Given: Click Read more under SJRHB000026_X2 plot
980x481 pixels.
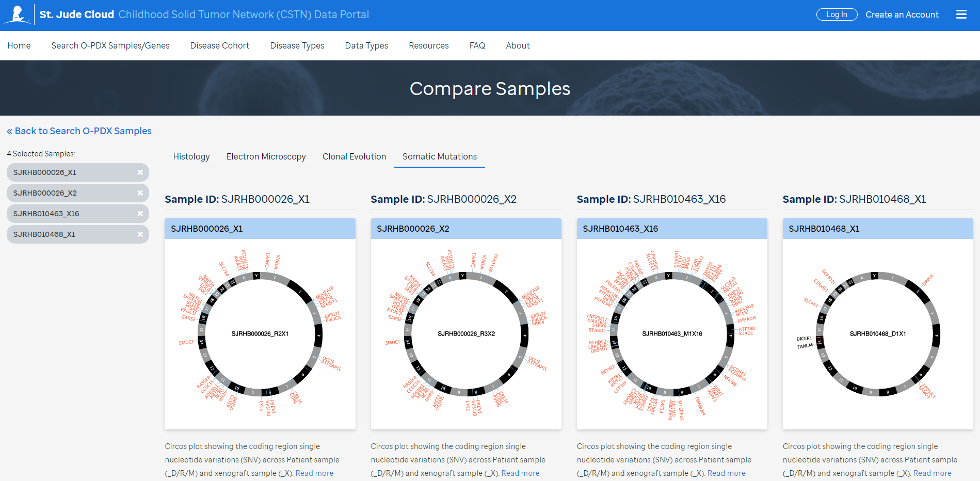Looking at the screenshot, I should tap(520, 473).
